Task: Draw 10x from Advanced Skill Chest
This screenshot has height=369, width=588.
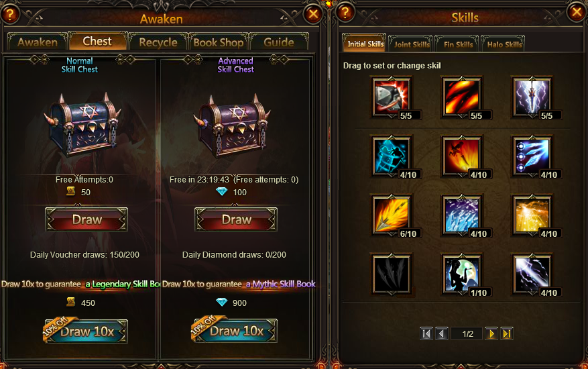Action: point(235,331)
